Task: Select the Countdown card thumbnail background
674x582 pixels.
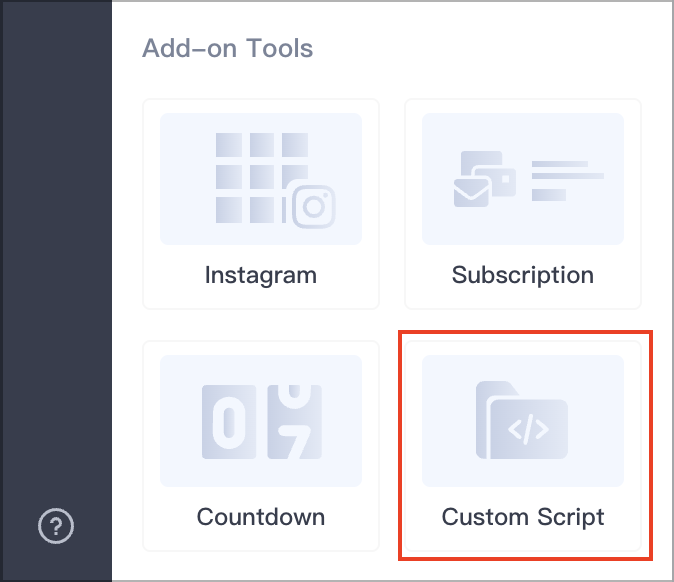Action: 261,421
